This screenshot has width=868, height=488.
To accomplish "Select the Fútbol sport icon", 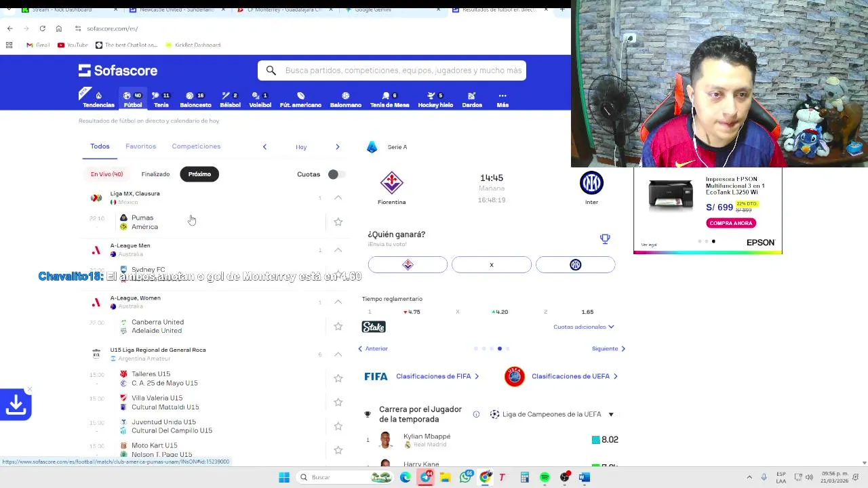I will pyautogui.click(x=133, y=100).
